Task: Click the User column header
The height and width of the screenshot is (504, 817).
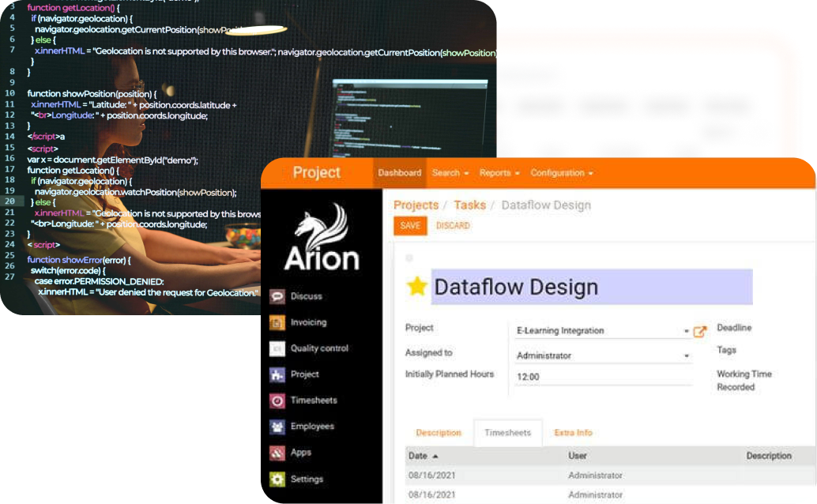Action: coord(578,456)
